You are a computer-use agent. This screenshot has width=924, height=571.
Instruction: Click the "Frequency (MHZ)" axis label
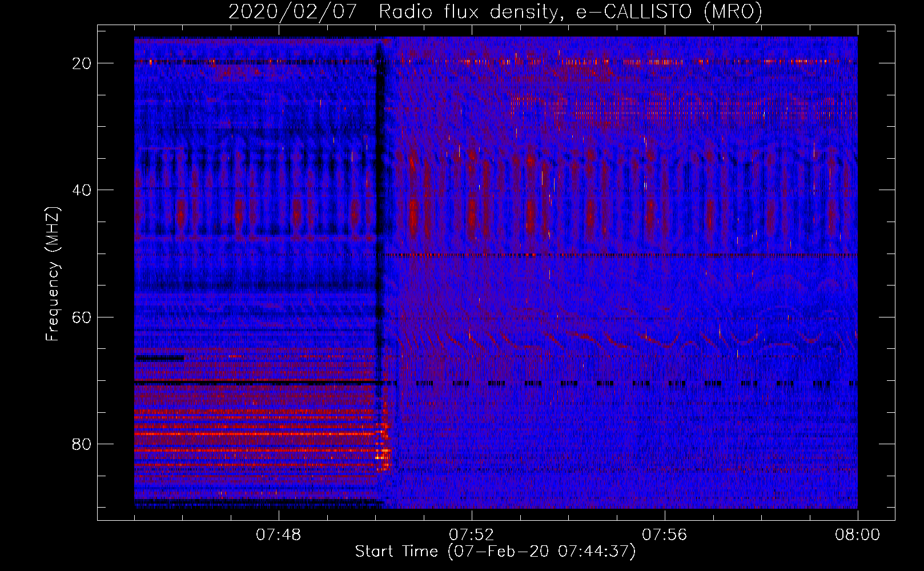click(52, 274)
